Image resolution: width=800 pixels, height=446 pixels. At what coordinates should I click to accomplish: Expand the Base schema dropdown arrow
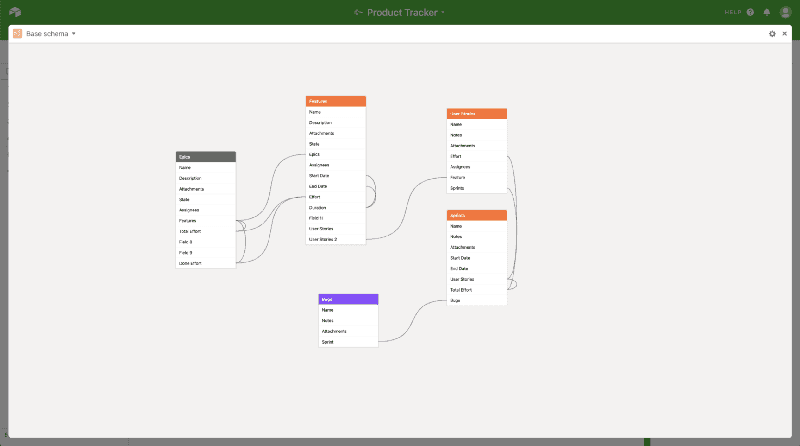pos(74,33)
